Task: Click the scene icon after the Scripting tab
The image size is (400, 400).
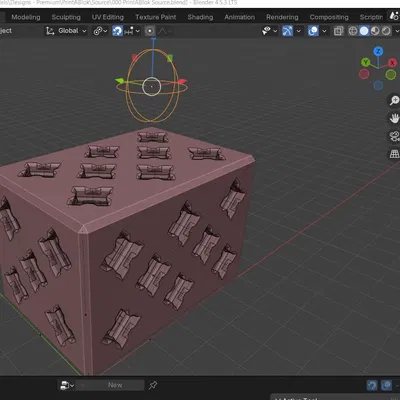Action: pos(394,16)
